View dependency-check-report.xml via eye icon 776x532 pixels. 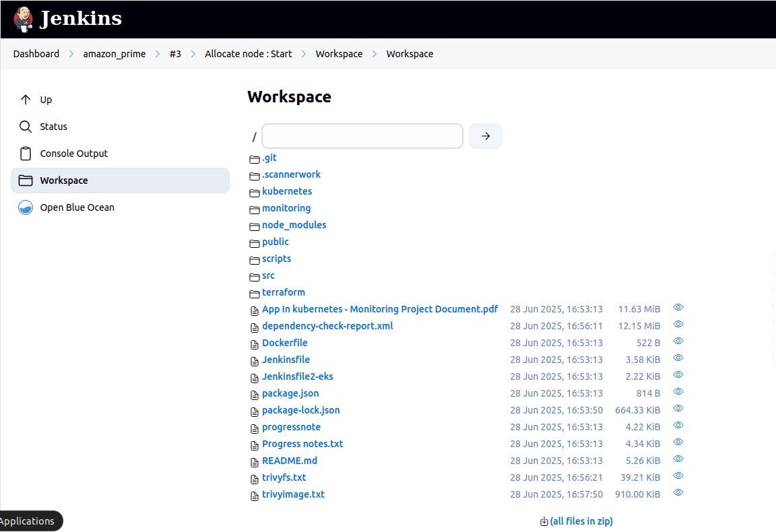click(678, 324)
